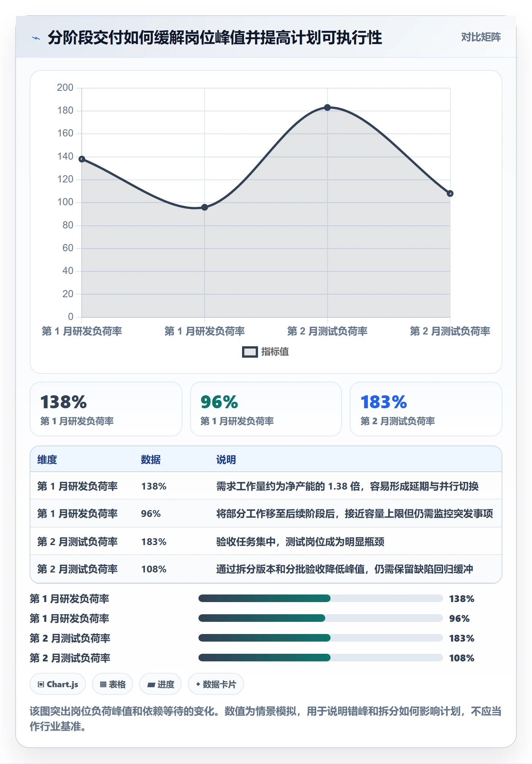Click the 说明 column header
The height and width of the screenshot is (764, 532).
point(226,460)
